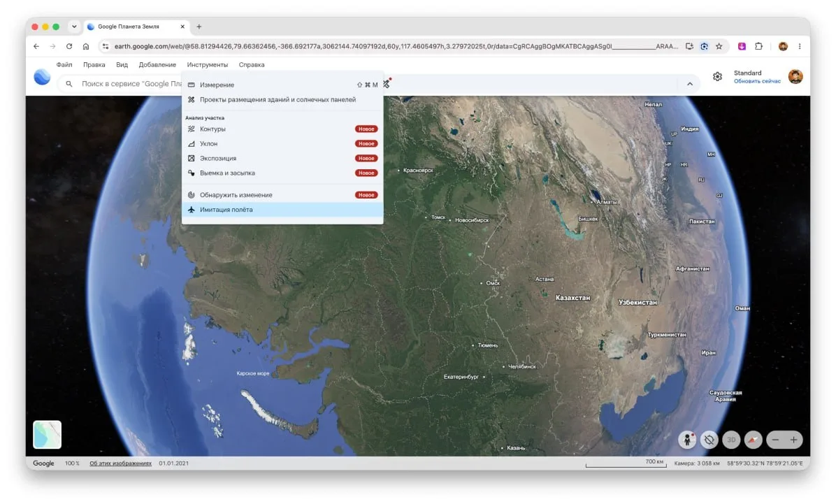The height and width of the screenshot is (504, 836).
Task: Click the measurement tool icon beside the menu
Action: point(387,84)
